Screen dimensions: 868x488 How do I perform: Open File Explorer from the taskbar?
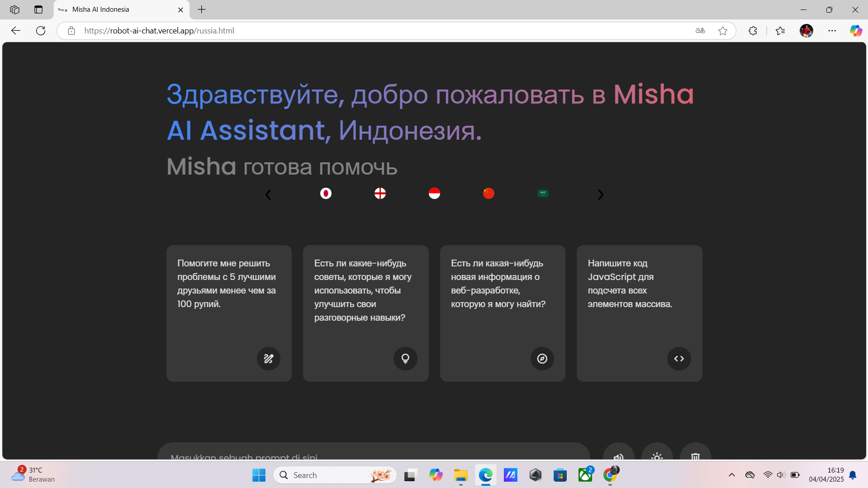(461, 475)
